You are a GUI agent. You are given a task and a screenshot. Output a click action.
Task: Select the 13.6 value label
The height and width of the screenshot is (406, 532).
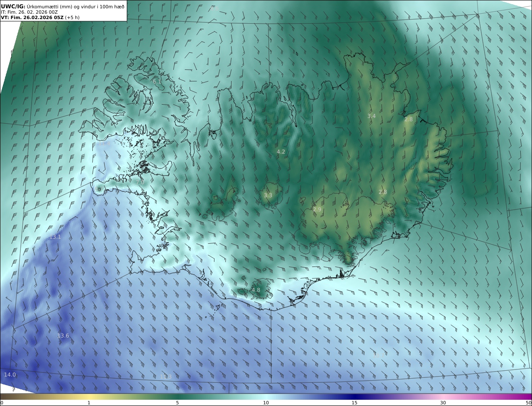[63, 336]
